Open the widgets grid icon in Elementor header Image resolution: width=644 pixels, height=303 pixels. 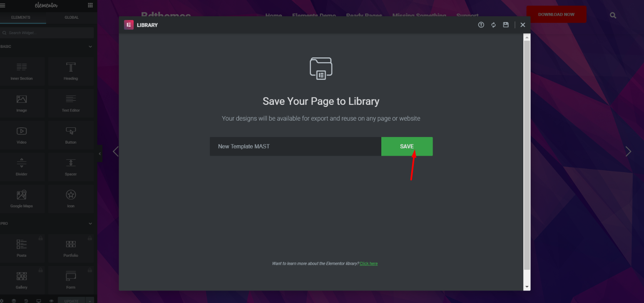point(90,5)
